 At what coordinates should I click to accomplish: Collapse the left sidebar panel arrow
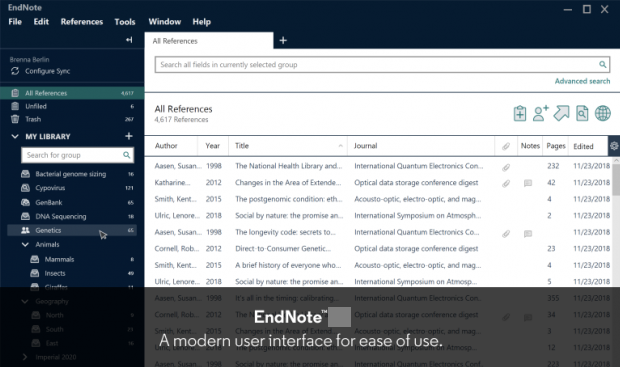tap(129, 40)
